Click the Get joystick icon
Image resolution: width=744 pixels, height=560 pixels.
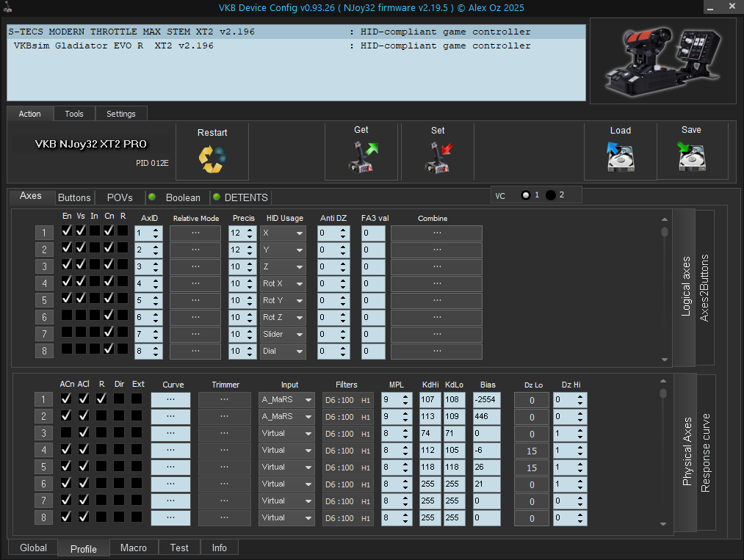(364, 157)
